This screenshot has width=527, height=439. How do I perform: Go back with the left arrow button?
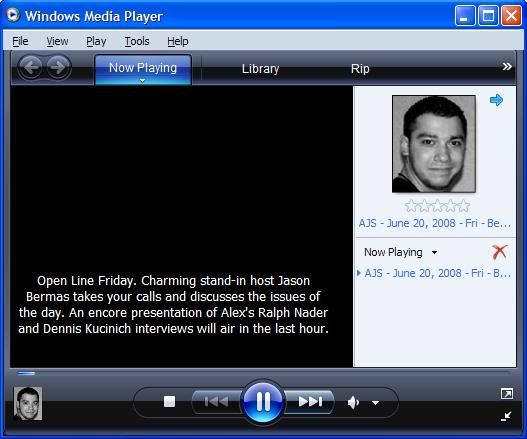coord(31,67)
